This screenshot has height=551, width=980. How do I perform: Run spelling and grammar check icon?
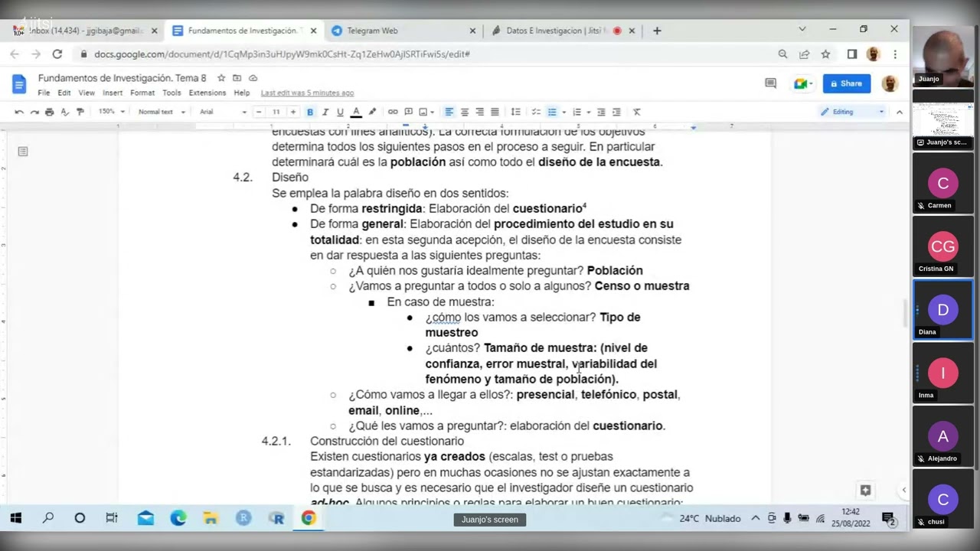coord(65,112)
